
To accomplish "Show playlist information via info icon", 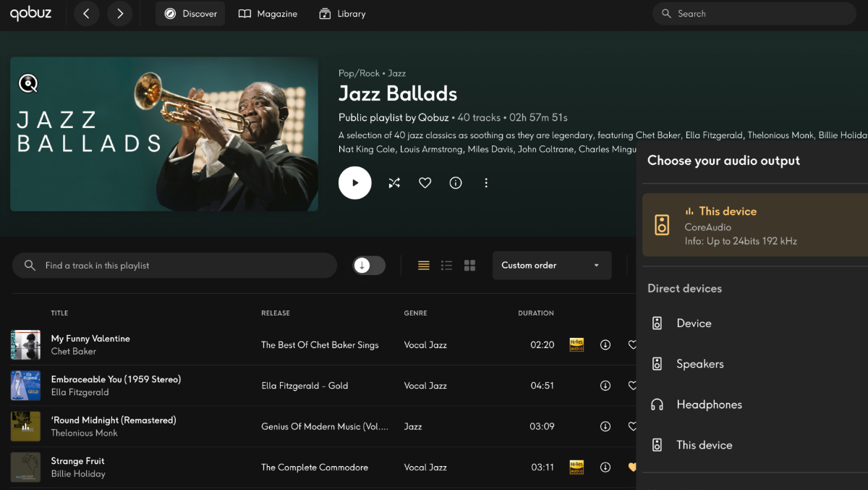I will point(456,183).
